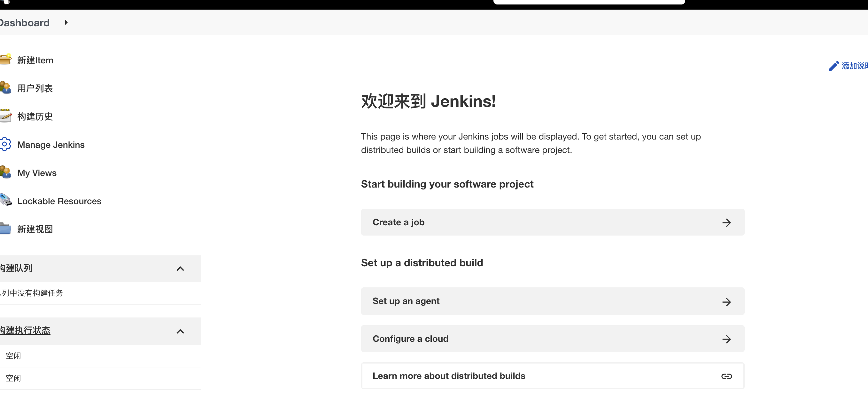
Task: Open the 构建执行状态 header link
Action: pyautogui.click(x=25, y=330)
